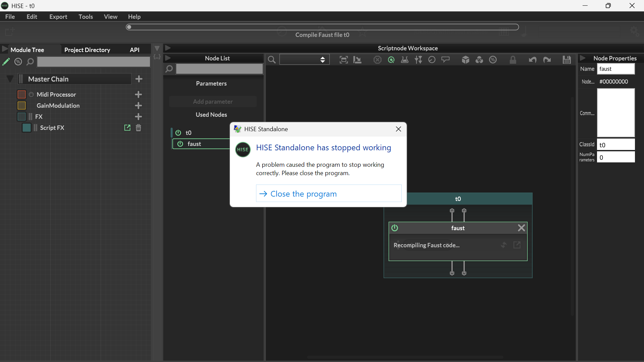Click the percent icon in Module Tree toolbar
The image size is (644, 362).
click(18, 62)
